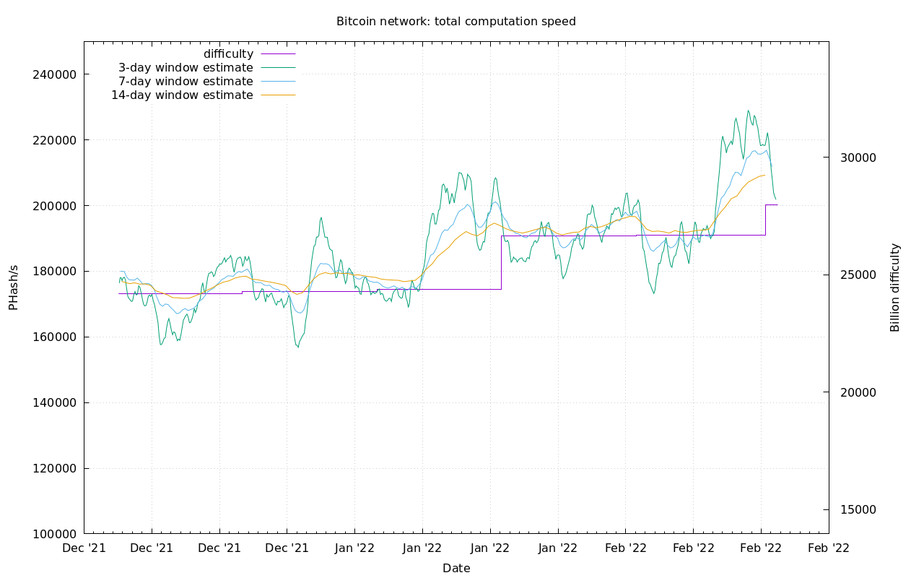Select the 160000 tick on the PHash/s axis

(x=56, y=337)
